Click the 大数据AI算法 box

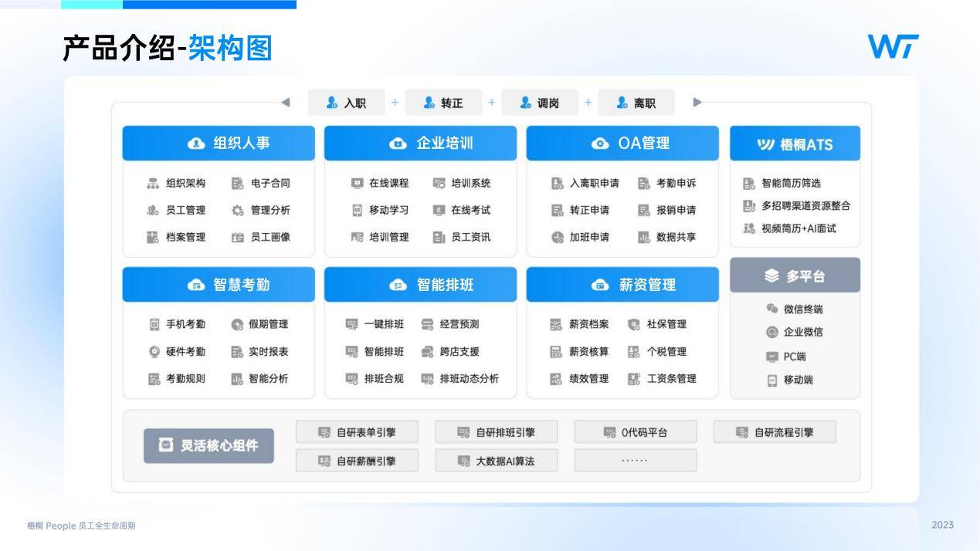tap(496, 461)
